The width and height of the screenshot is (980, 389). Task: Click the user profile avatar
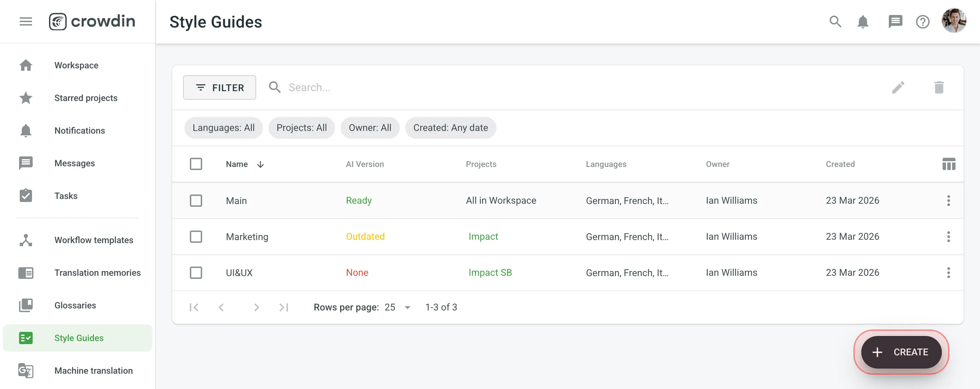[x=955, y=21]
